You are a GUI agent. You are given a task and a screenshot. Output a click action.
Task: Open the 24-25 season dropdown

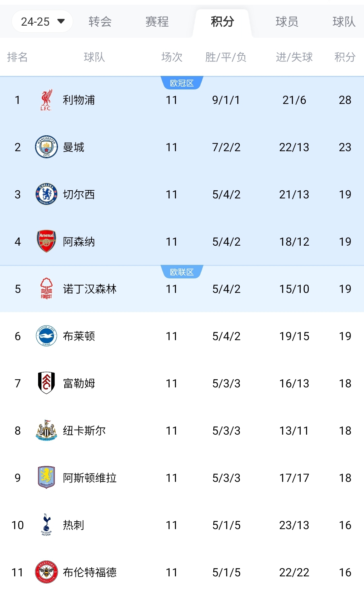[x=42, y=22]
